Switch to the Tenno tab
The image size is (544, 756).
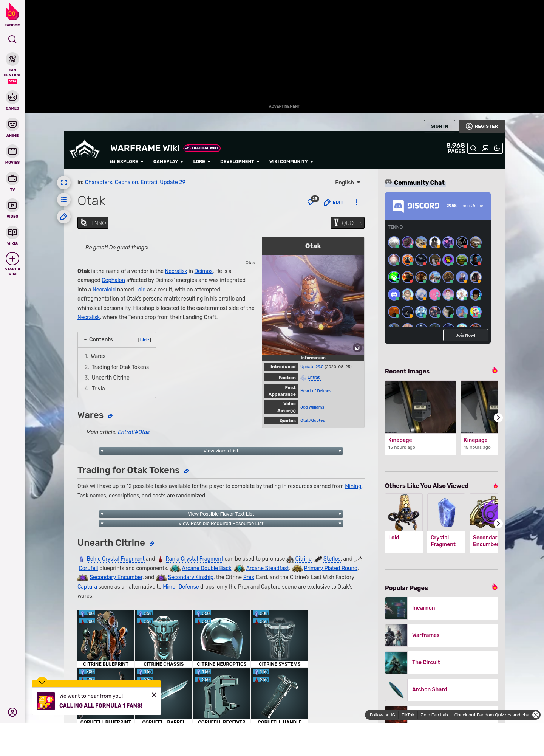coord(93,223)
